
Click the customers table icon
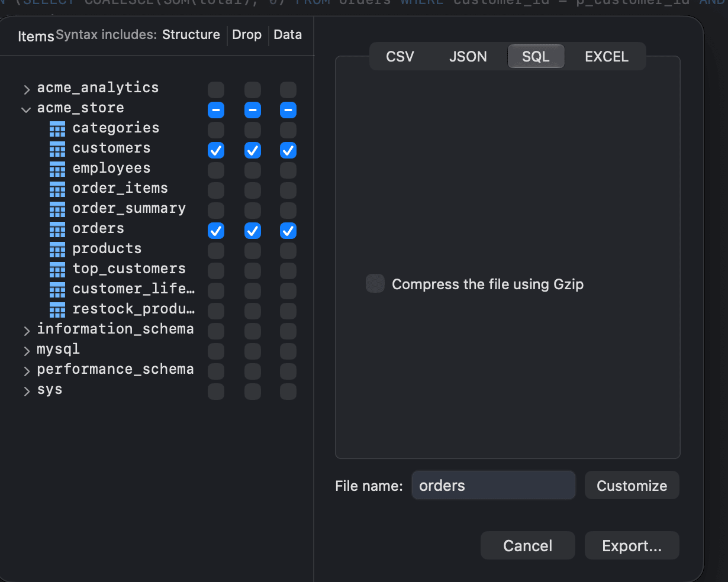tap(57, 149)
